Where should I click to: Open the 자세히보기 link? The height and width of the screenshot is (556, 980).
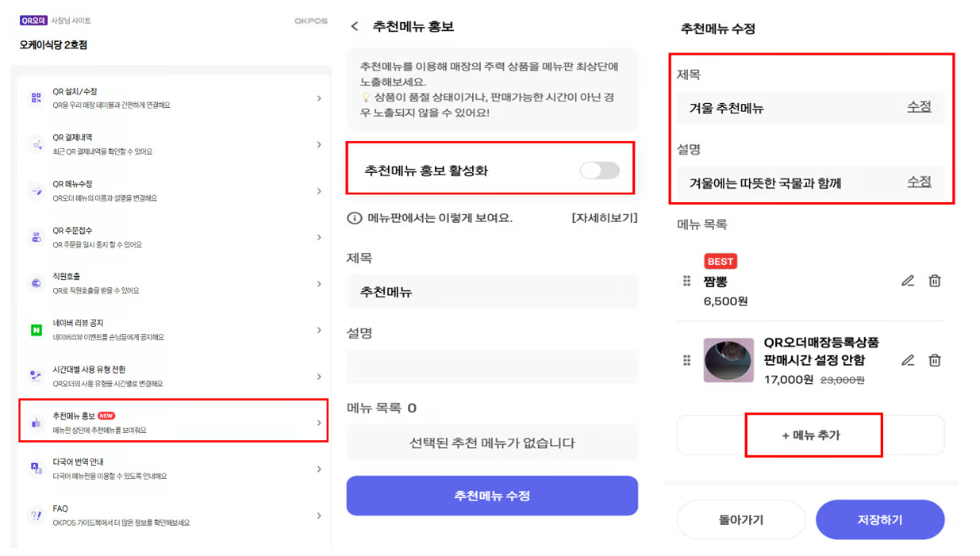click(604, 218)
